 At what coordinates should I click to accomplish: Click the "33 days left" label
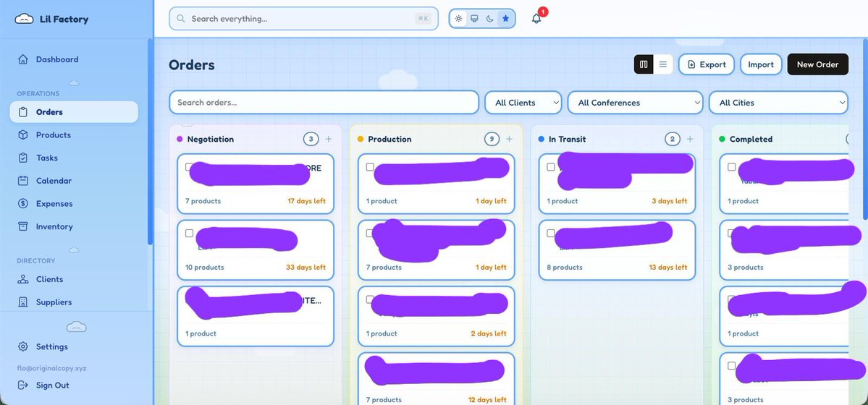[306, 268]
